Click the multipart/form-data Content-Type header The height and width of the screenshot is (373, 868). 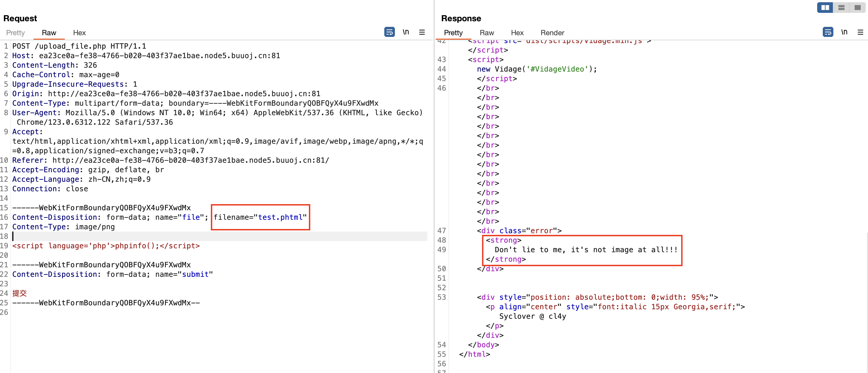point(195,103)
